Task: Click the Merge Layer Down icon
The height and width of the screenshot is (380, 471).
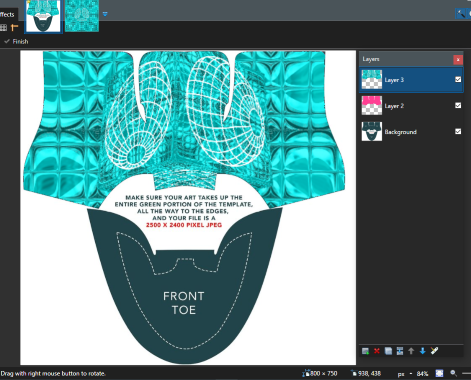Action: (400, 351)
